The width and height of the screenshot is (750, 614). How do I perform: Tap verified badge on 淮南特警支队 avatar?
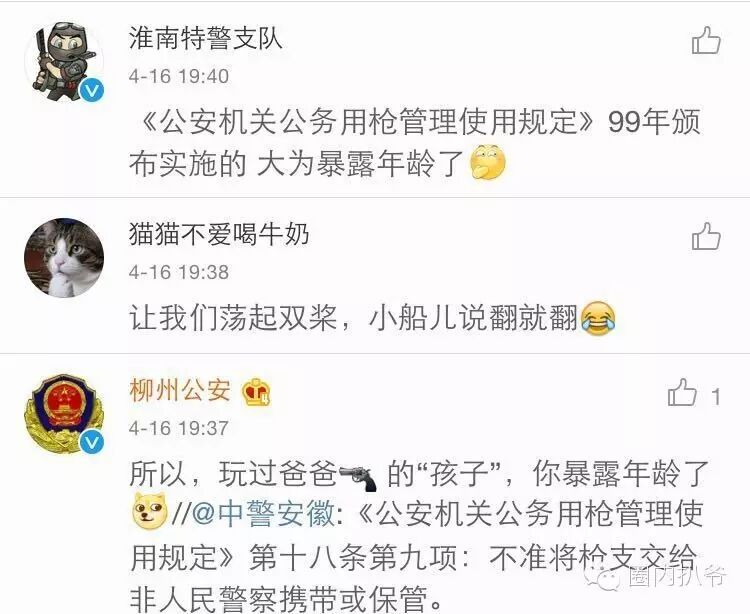point(91,90)
